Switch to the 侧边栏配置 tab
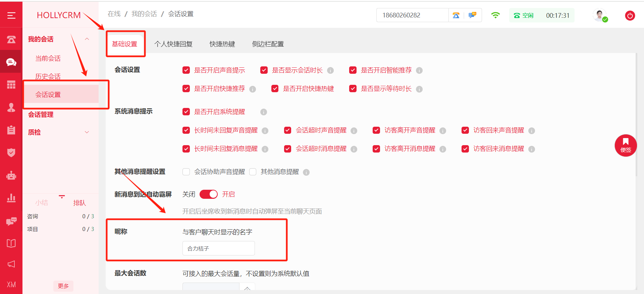 coord(268,44)
